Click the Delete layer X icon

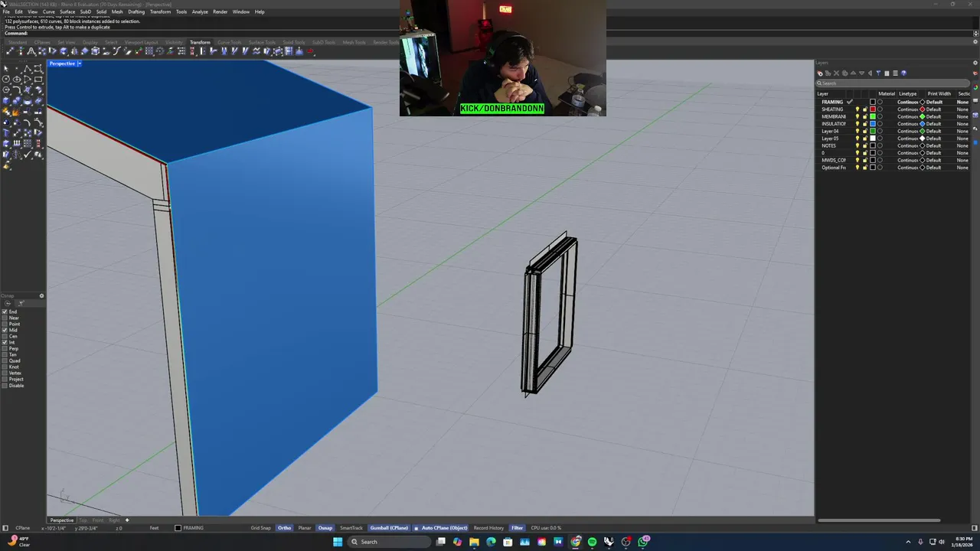tap(836, 73)
